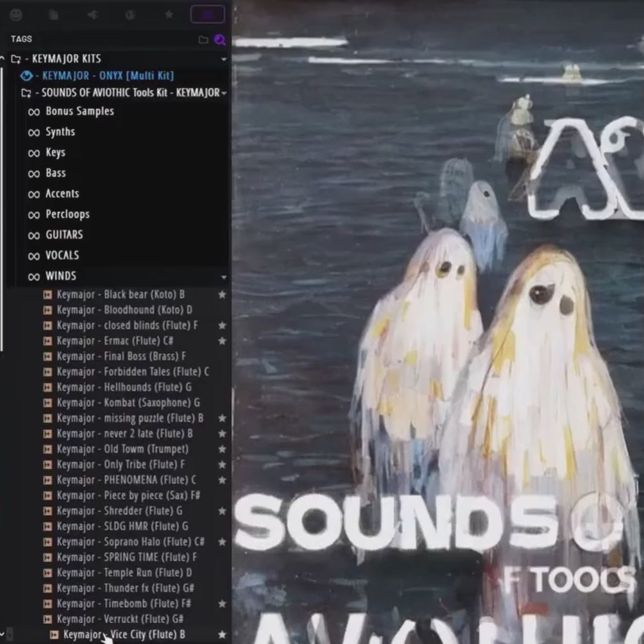644x644 pixels.
Task: Select the speaker audio icon in the toolbar
Action: pyautogui.click(x=92, y=14)
